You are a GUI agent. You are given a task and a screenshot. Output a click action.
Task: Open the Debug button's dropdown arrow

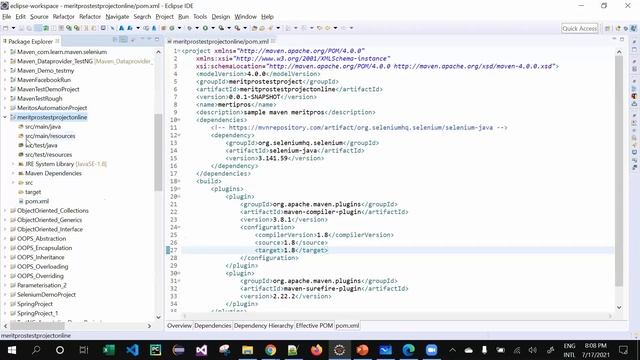(197, 28)
